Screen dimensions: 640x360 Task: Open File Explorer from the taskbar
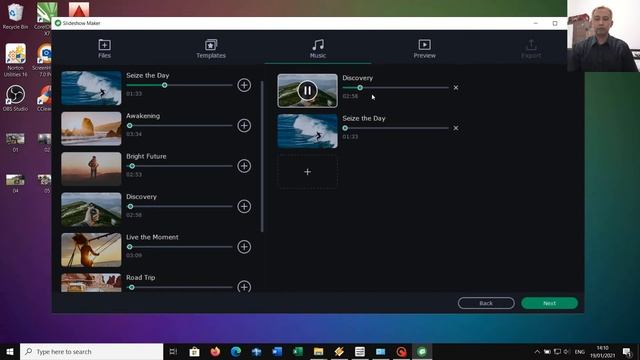[x=318, y=351]
